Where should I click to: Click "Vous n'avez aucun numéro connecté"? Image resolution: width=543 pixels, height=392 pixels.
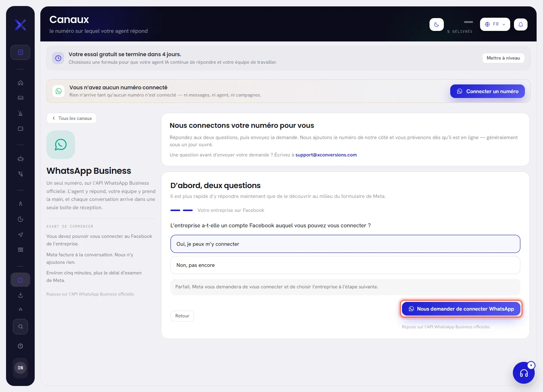(118, 87)
